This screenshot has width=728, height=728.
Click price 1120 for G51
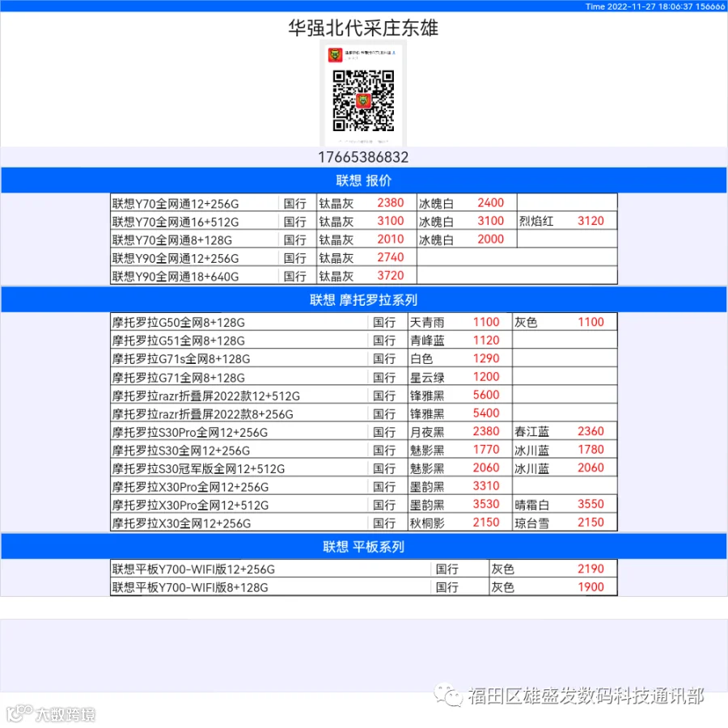coord(486,340)
